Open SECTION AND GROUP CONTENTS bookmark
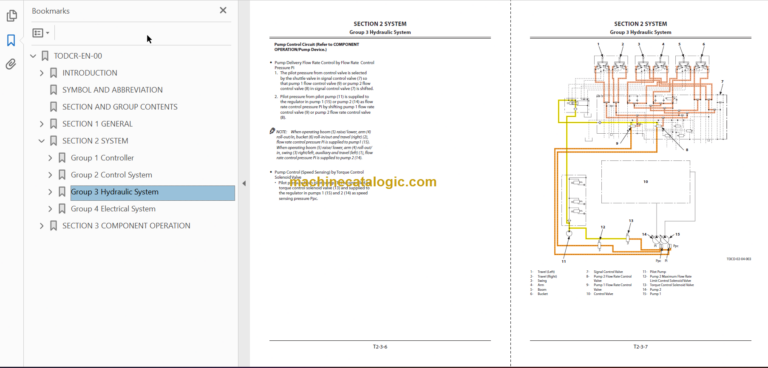768x368 pixels. point(120,107)
